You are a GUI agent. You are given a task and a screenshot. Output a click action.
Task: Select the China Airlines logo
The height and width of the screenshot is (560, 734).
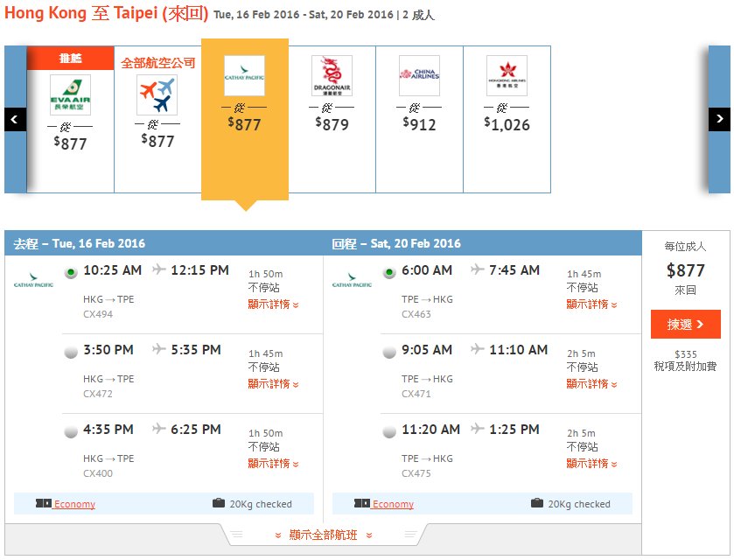[419, 76]
